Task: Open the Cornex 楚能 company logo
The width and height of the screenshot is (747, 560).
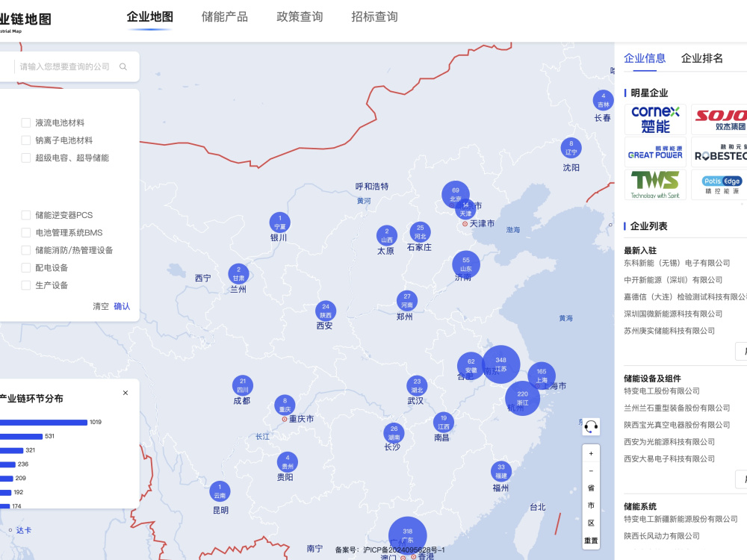Action: coord(656,119)
